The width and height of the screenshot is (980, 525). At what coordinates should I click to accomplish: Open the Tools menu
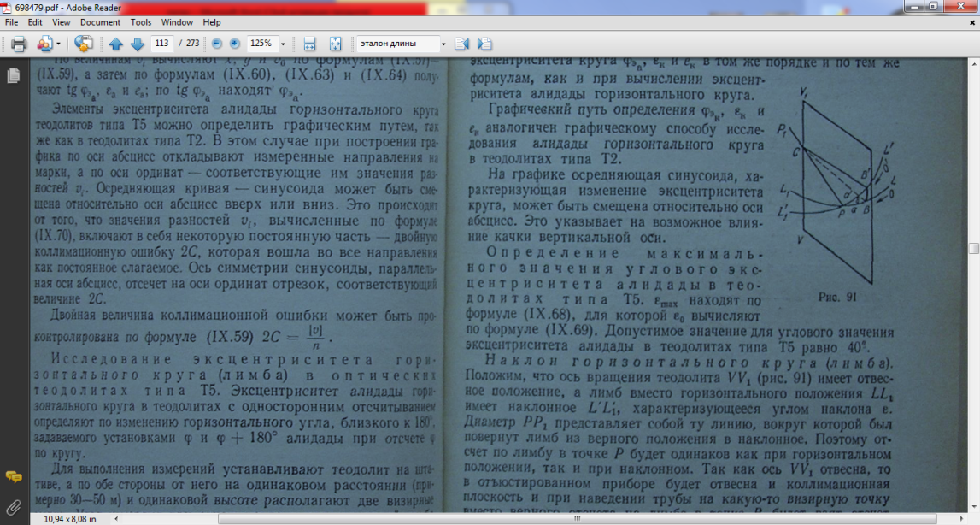coord(141,22)
